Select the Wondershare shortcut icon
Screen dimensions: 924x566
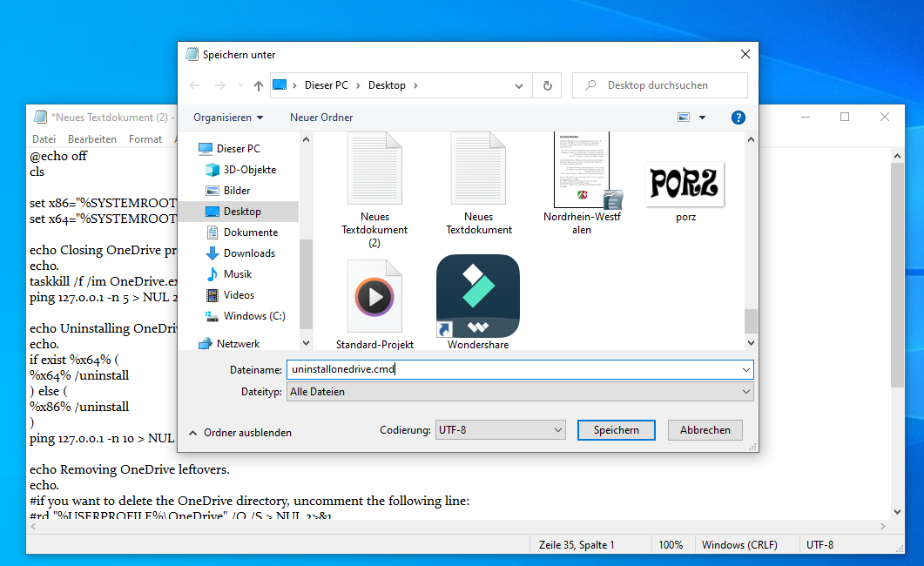tap(477, 296)
